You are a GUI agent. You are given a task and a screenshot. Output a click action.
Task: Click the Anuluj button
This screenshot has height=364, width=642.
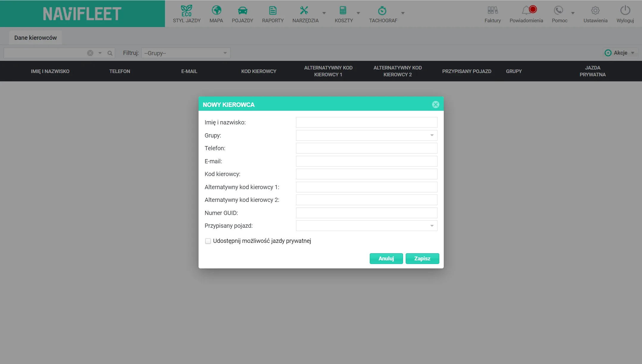pos(386,259)
